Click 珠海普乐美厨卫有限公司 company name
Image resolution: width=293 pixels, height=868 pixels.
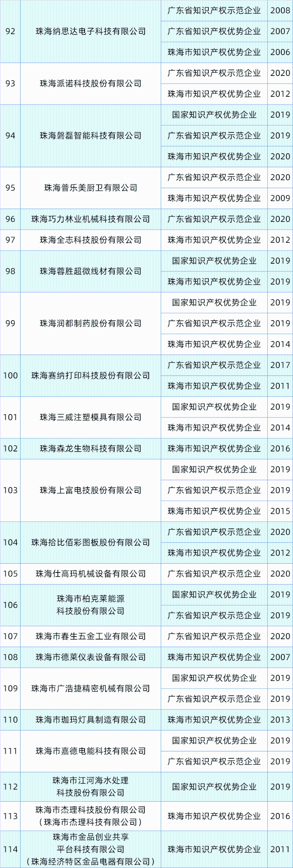pos(90,188)
